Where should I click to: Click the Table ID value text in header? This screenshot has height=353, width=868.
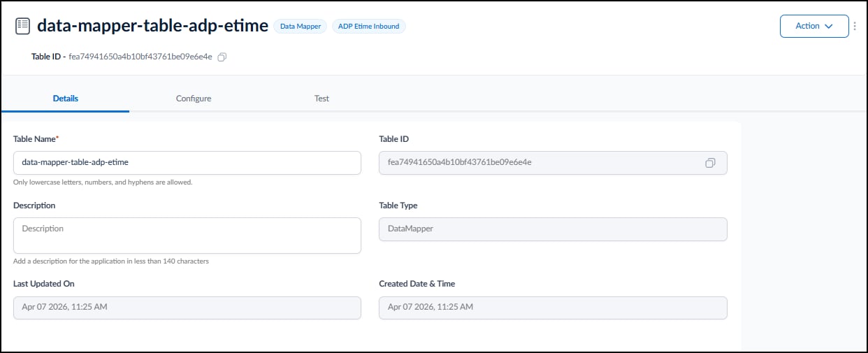pos(141,57)
